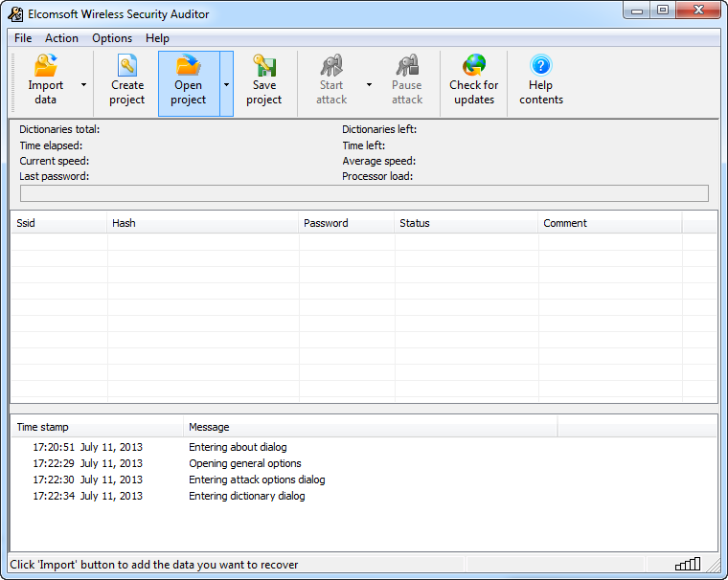728x580 pixels.
Task: Click the 17:22:30 July 11, 2013 timestamp
Action: coord(88,480)
